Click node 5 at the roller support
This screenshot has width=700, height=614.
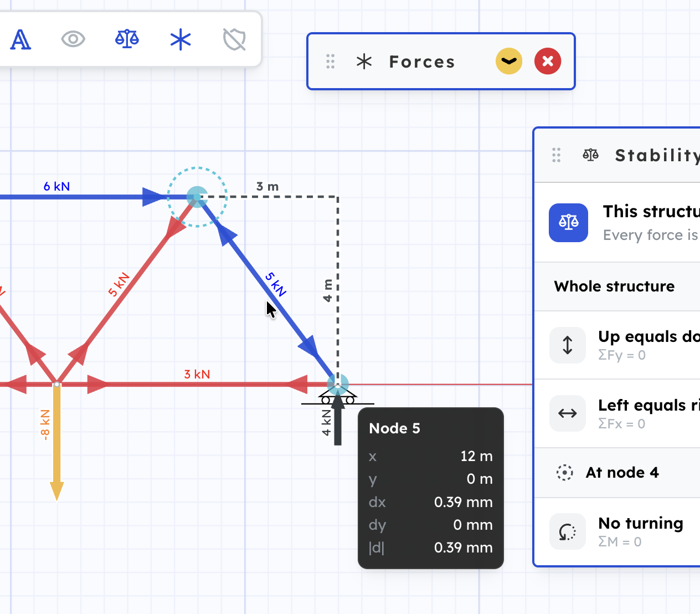(337, 384)
